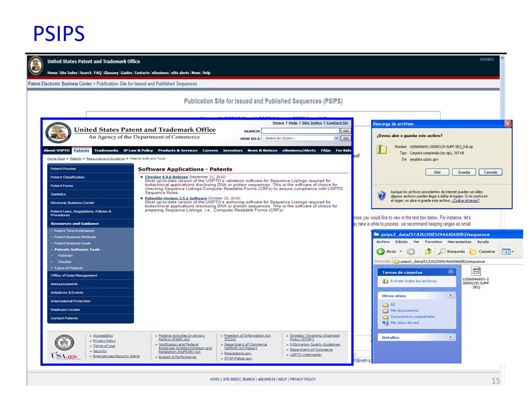532x399 pixels.
Task: Click Office of Data Management sidebar item
Action: pyautogui.click(x=90, y=275)
